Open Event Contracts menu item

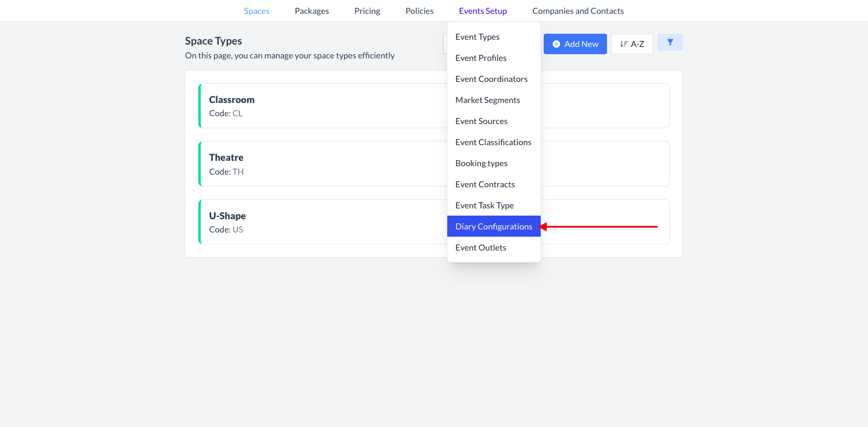point(485,184)
